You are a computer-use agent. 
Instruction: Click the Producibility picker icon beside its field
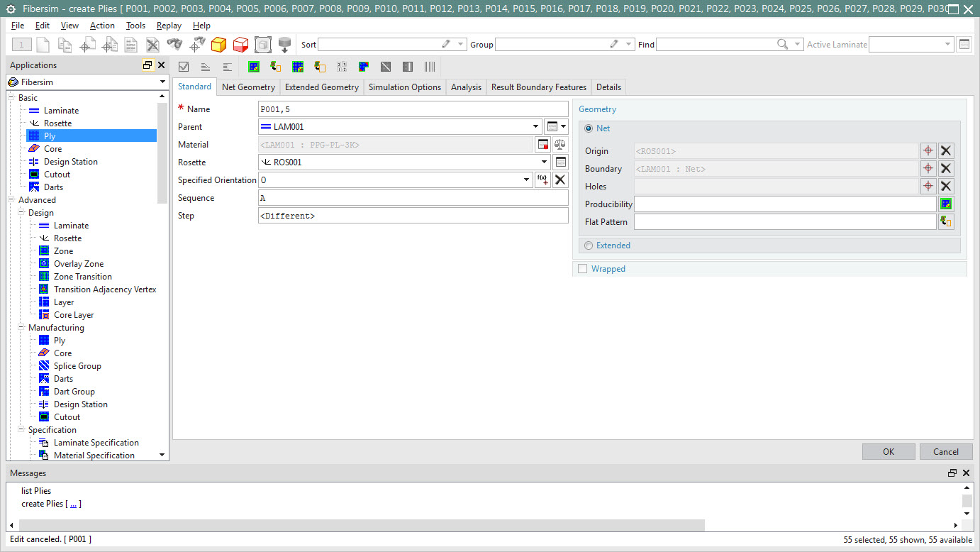tap(946, 204)
